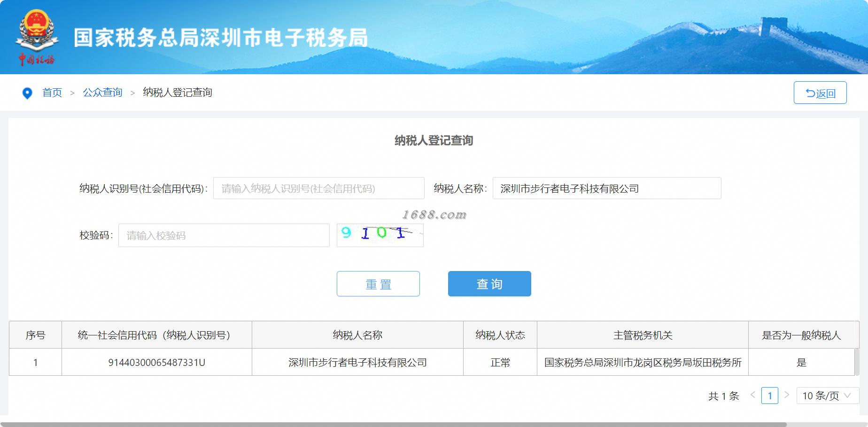Select company name cell in result row
The width and height of the screenshot is (868, 427).
[357, 362]
